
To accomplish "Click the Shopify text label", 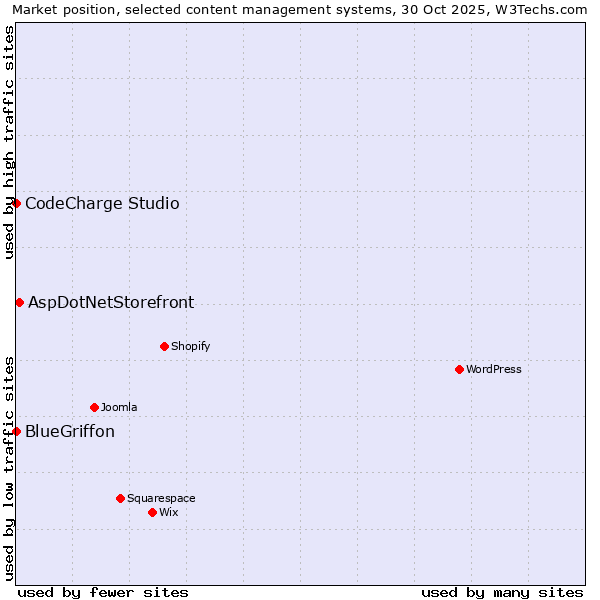I will (190, 347).
